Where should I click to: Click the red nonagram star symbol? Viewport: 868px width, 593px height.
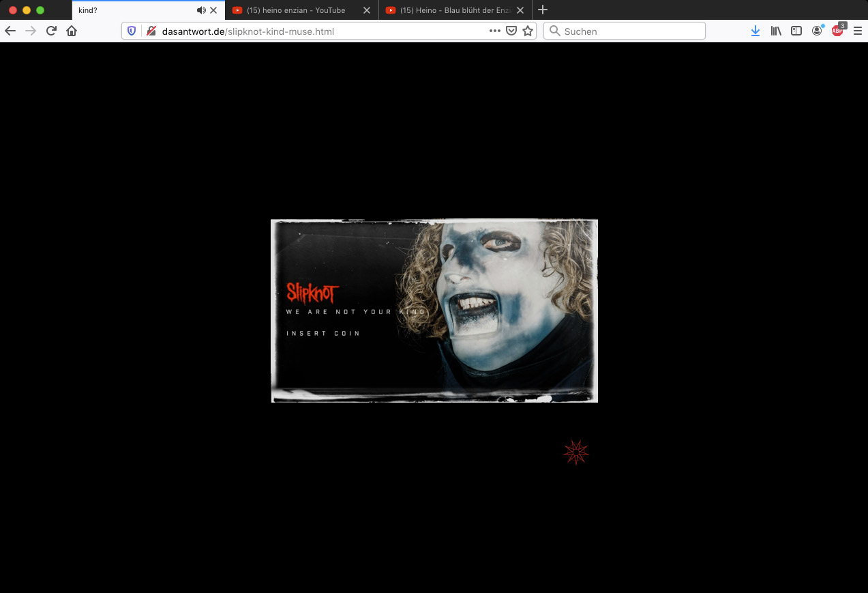[576, 452]
